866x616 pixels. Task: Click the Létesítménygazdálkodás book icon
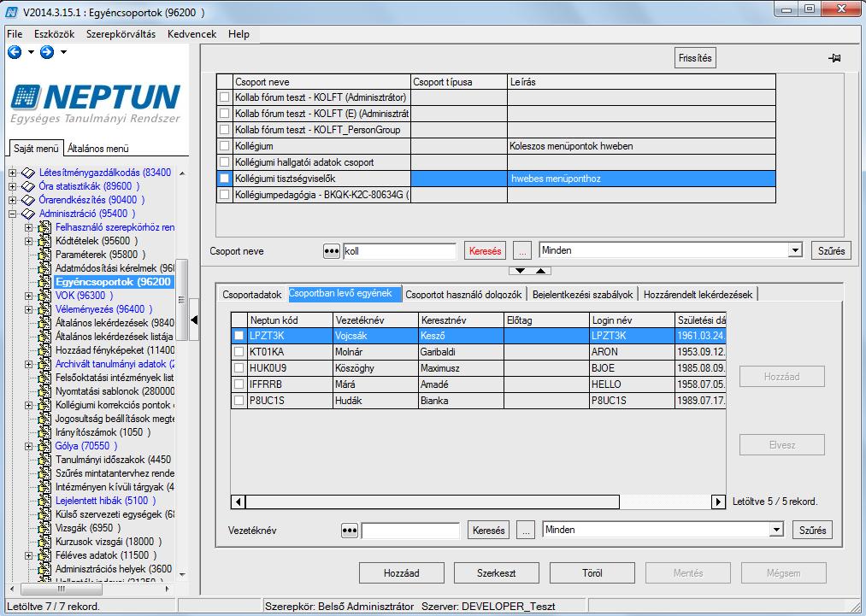[27, 173]
